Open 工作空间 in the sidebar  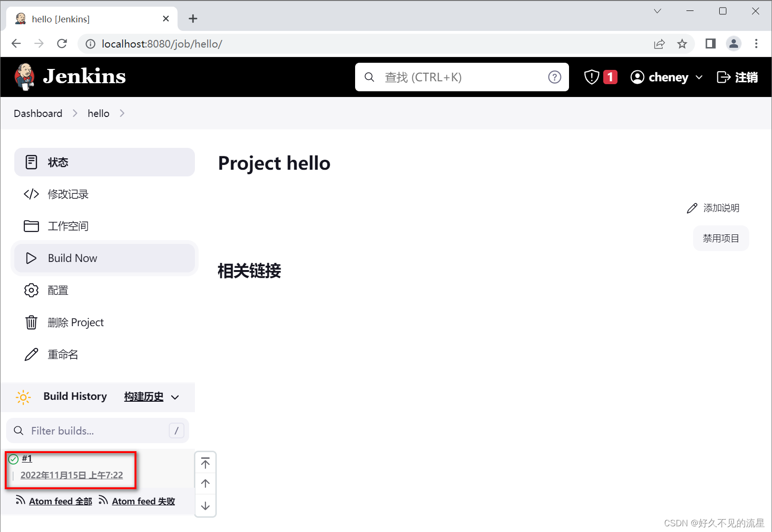105,226
